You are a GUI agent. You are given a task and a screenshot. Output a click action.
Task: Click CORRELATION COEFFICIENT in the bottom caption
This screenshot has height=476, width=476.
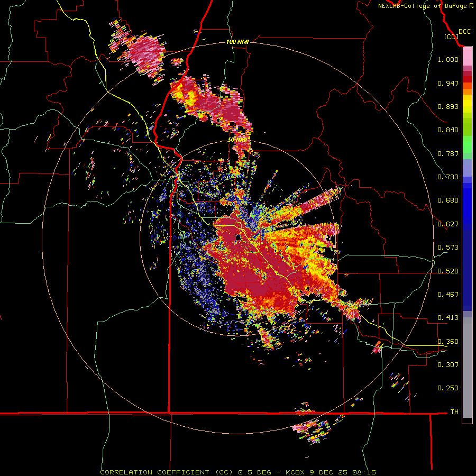point(154,472)
